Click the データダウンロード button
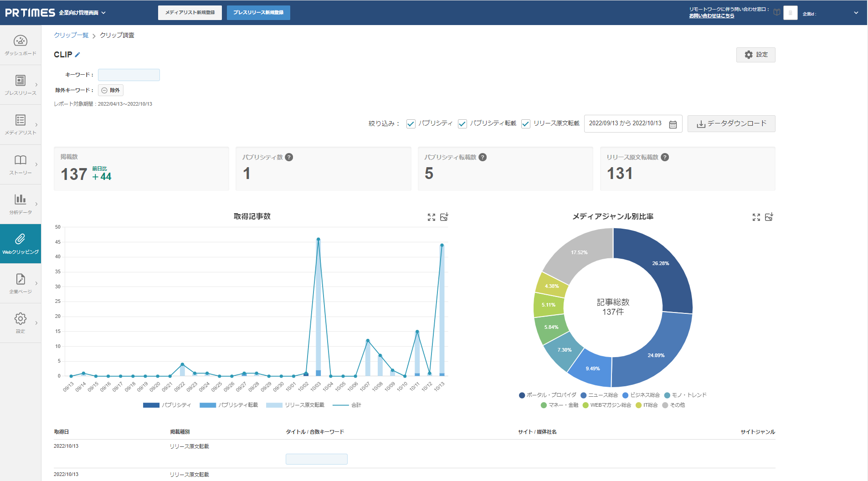The height and width of the screenshot is (481, 868). coord(731,123)
